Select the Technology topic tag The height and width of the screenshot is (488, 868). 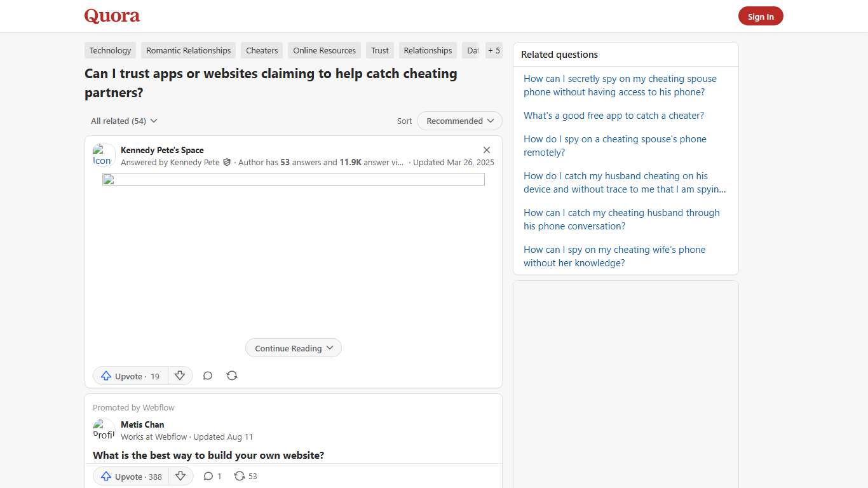coord(110,50)
